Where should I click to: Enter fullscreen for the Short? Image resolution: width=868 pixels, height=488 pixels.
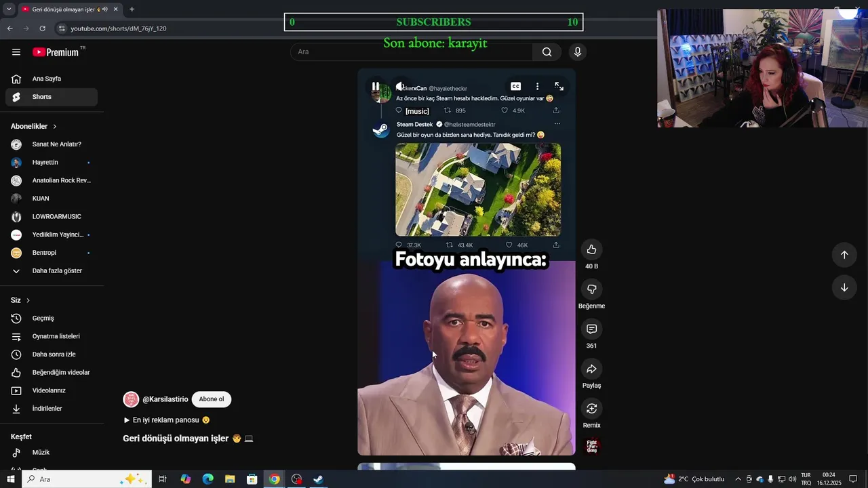pyautogui.click(x=559, y=87)
